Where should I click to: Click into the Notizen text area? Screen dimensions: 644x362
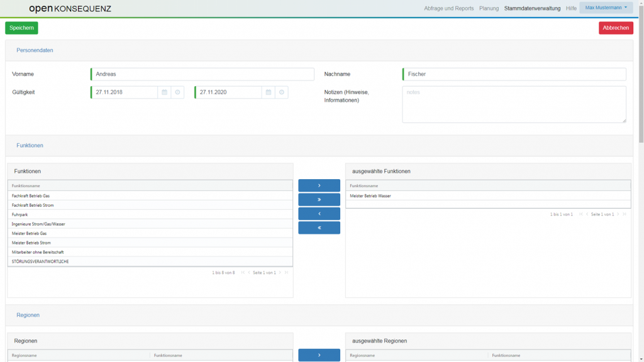click(514, 104)
